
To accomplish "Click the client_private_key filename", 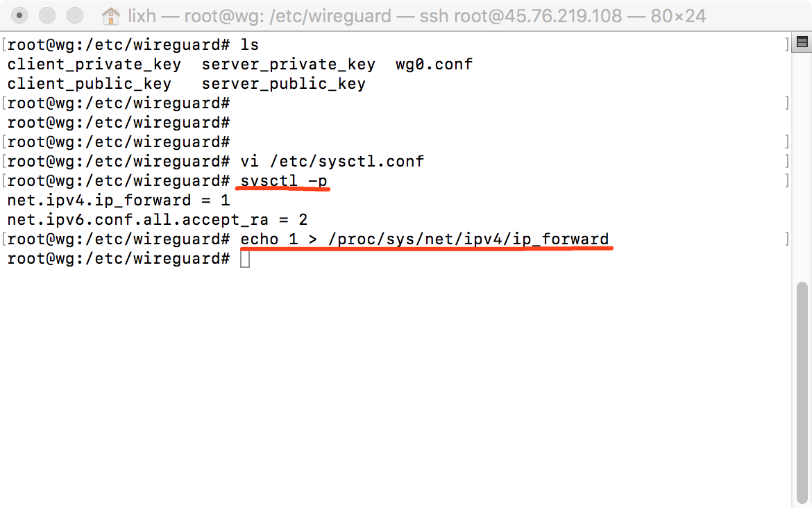I will click(94, 65).
